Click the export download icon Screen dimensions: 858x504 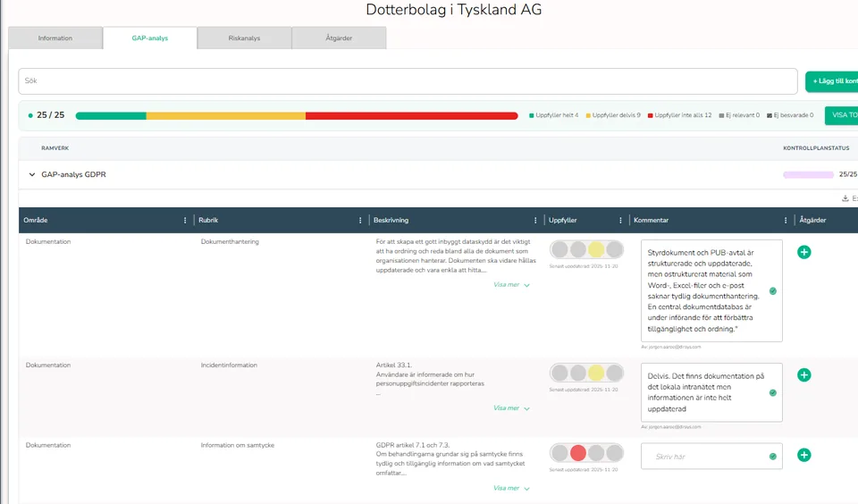pos(845,198)
